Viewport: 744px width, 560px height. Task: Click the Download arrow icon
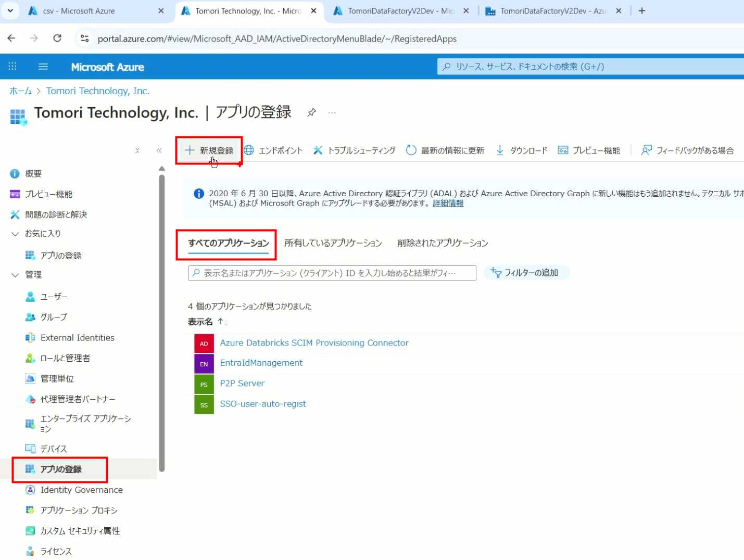click(x=500, y=150)
